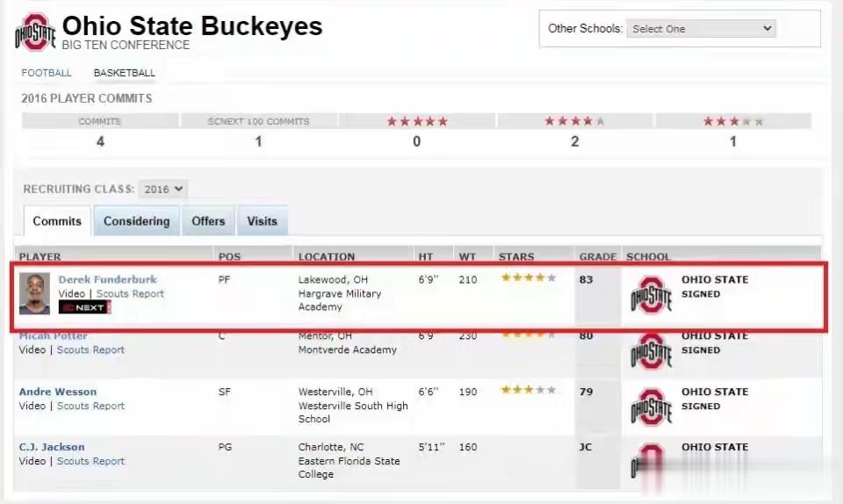
Task: Click the Ohio State logo in Funderburk's row
Action: pyautogui.click(x=651, y=294)
